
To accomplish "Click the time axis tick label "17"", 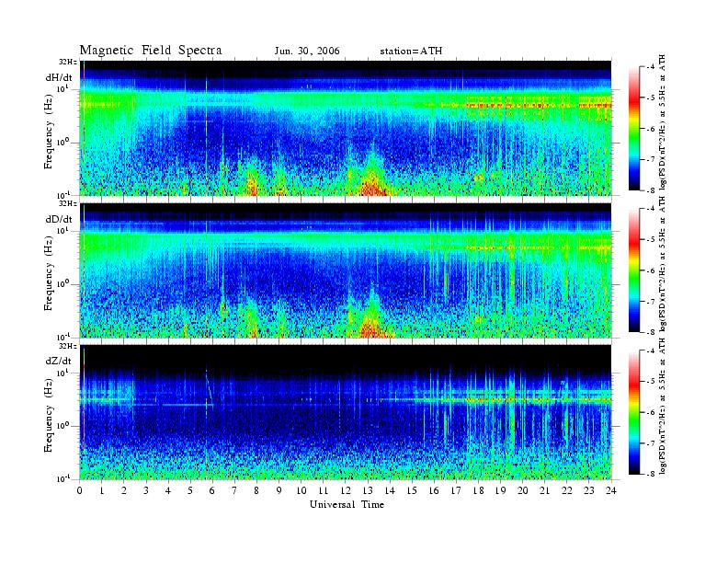I will (x=456, y=491).
